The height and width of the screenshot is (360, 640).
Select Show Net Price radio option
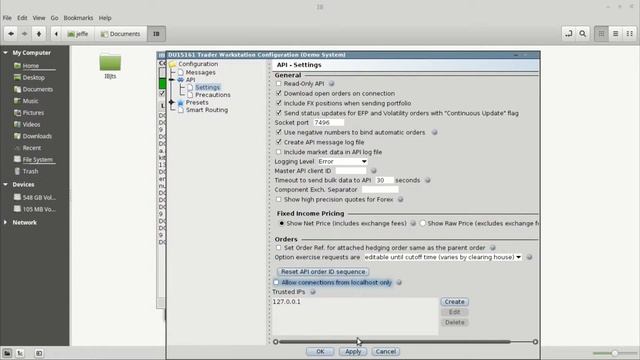(281, 223)
